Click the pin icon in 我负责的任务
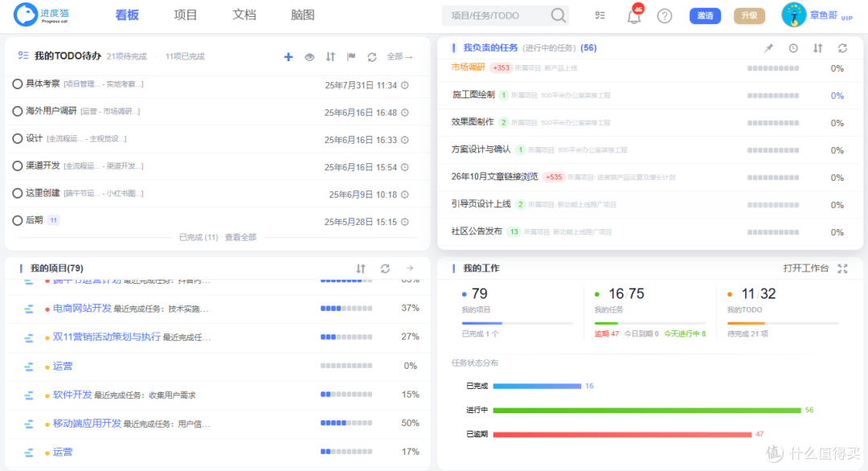868x471 pixels. point(768,48)
